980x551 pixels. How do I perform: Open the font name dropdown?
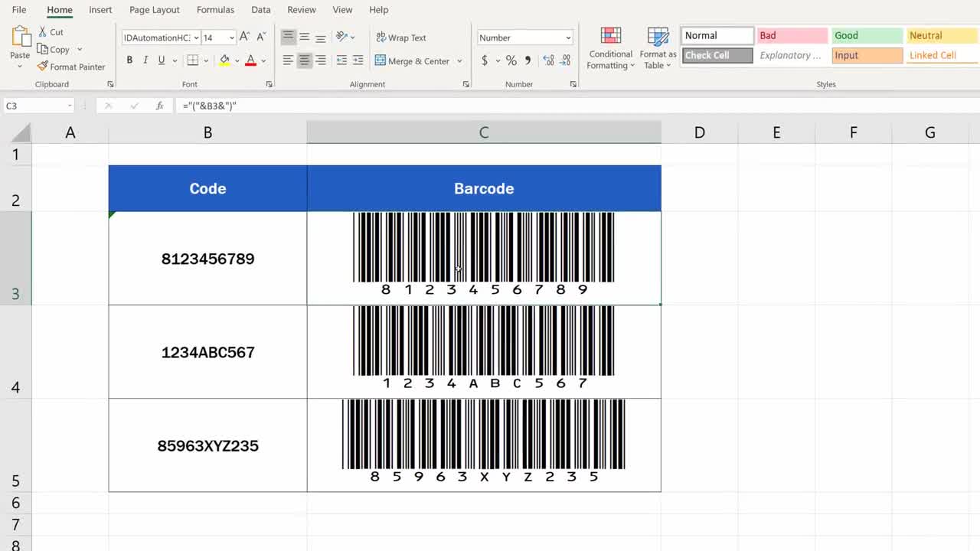[x=197, y=37]
